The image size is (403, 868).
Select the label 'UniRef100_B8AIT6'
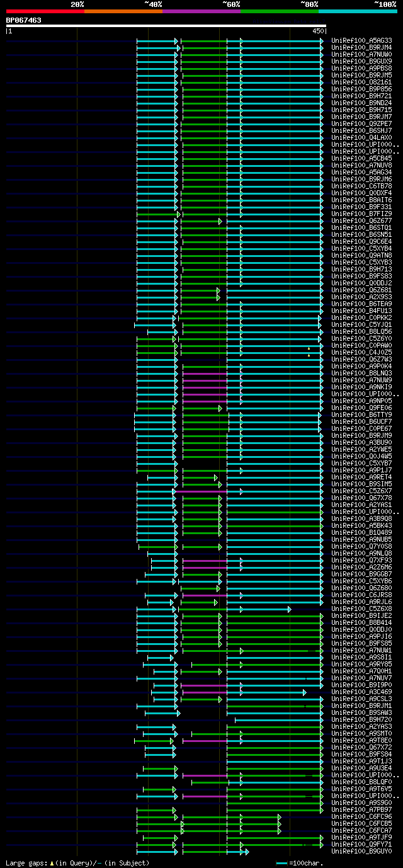pos(361,200)
